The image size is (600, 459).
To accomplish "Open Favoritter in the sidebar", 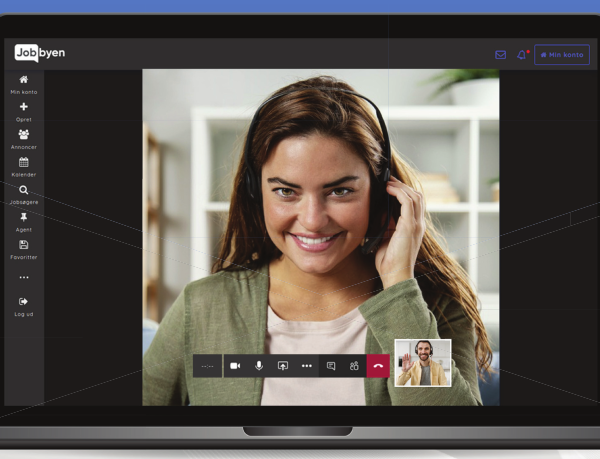I will 24,249.
